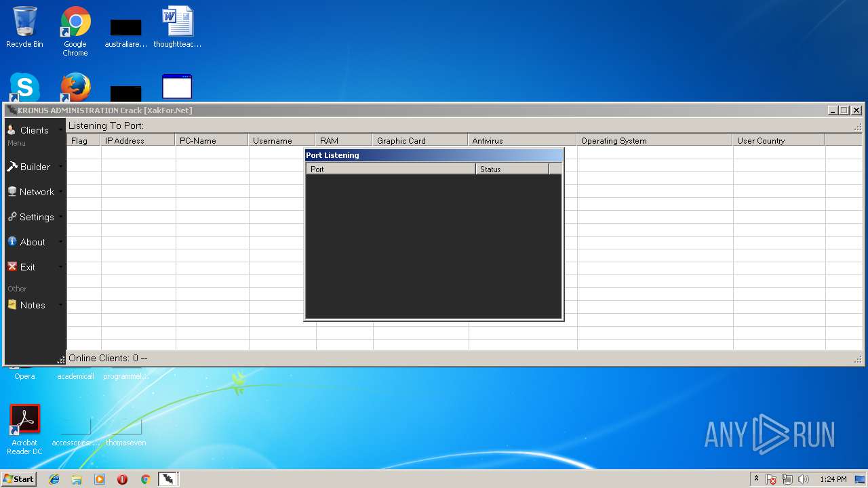Open the thoughtteac Word document icon
868x488 pixels.
tap(178, 27)
